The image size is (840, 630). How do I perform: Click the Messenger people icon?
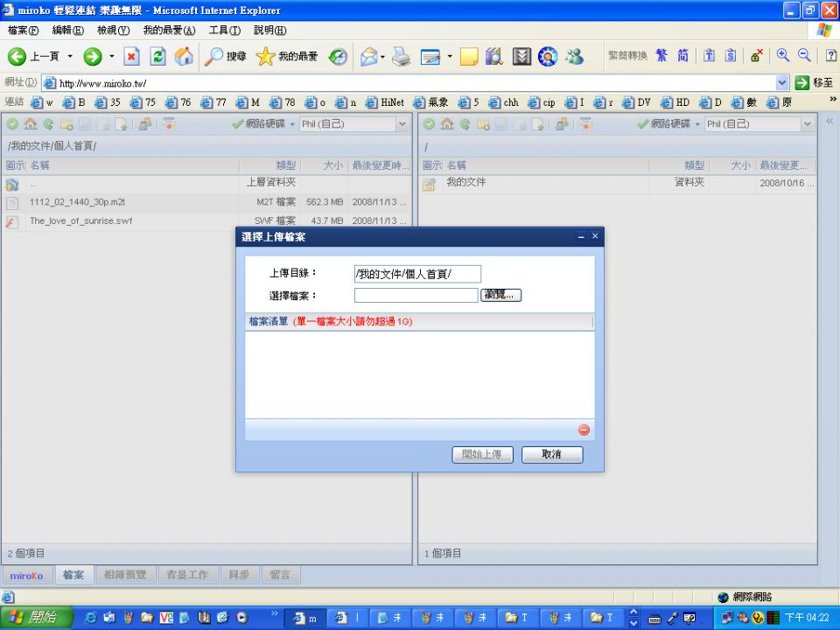click(x=575, y=56)
